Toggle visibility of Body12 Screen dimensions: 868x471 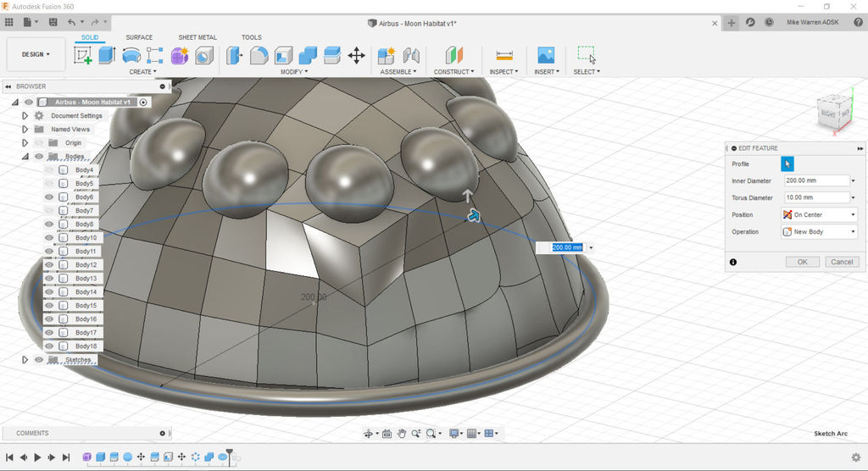click(49, 264)
